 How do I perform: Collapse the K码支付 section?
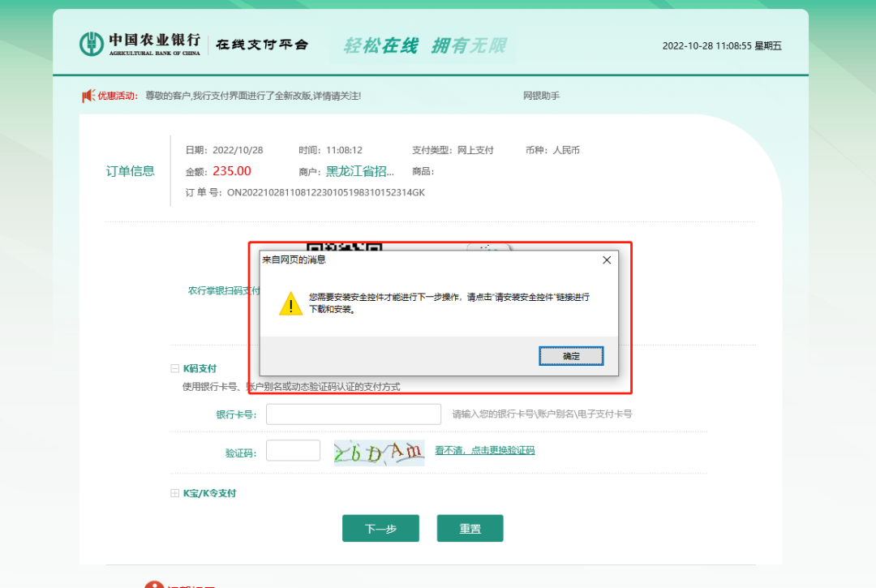[x=175, y=368]
